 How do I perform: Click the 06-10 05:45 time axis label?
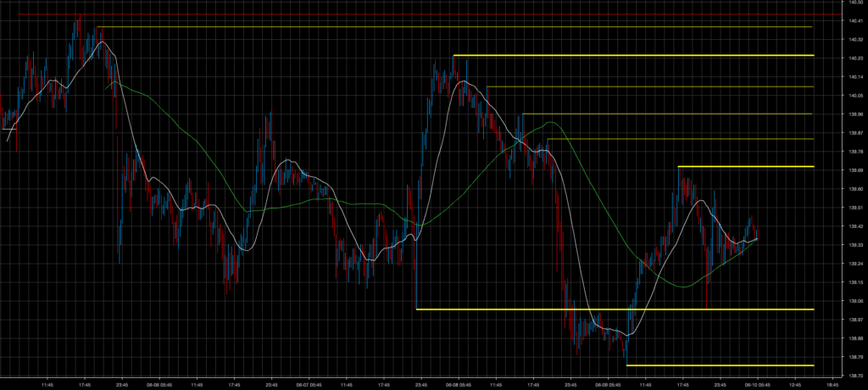[756, 384]
